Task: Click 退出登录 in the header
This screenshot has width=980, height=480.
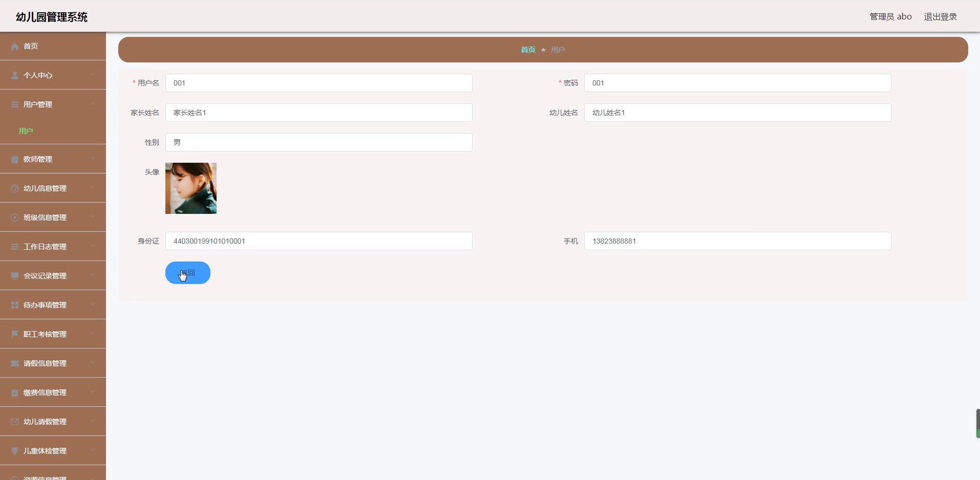Action: click(940, 16)
